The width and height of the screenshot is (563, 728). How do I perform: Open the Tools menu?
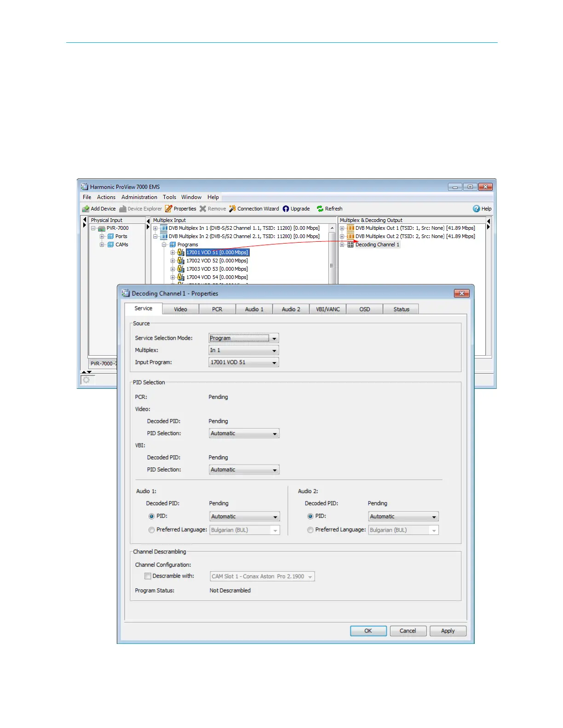[169, 197]
